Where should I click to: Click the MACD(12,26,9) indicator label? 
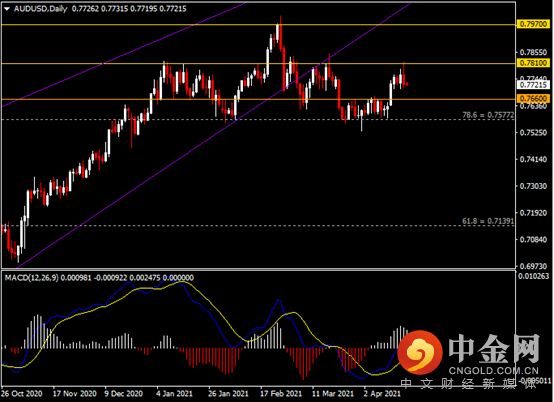[31, 278]
